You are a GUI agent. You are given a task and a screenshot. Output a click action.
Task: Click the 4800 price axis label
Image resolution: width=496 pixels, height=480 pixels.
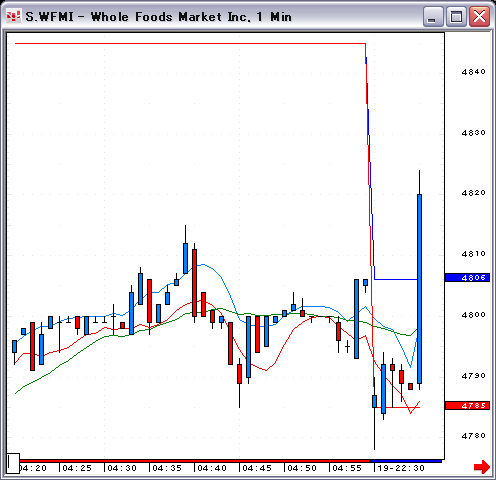coord(474,315)
